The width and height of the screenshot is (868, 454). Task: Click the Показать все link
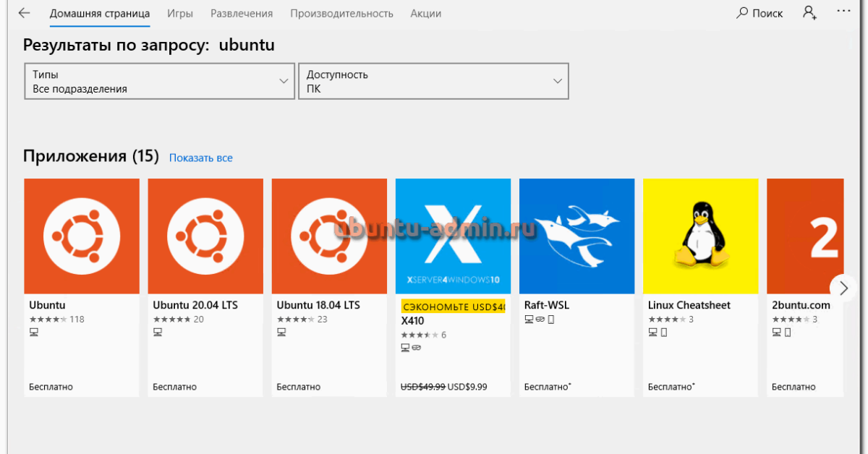coord(201,158)
